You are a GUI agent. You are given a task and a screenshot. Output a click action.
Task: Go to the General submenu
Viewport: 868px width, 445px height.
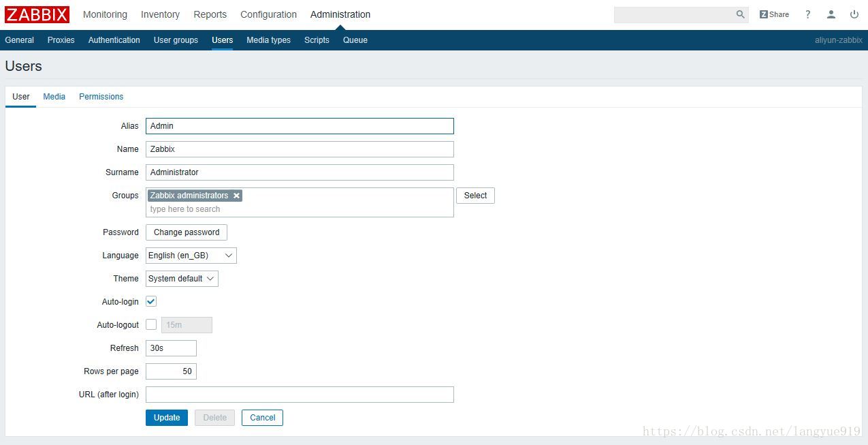click(19, 40)
